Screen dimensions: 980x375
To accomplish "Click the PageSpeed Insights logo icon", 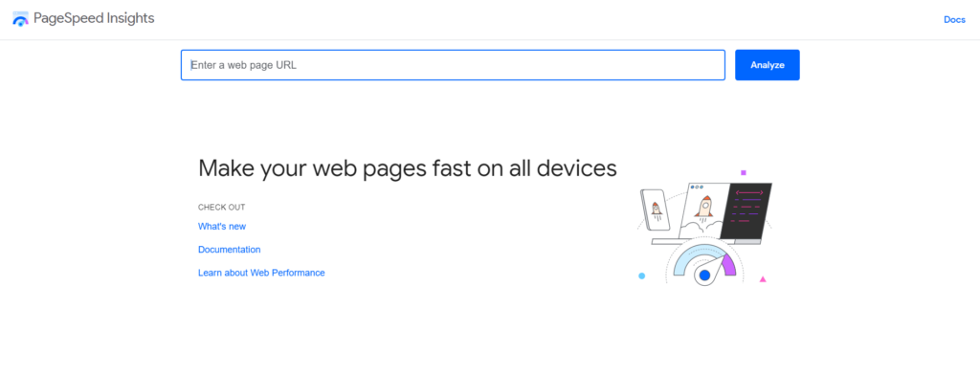I will [x=21, y=19].
